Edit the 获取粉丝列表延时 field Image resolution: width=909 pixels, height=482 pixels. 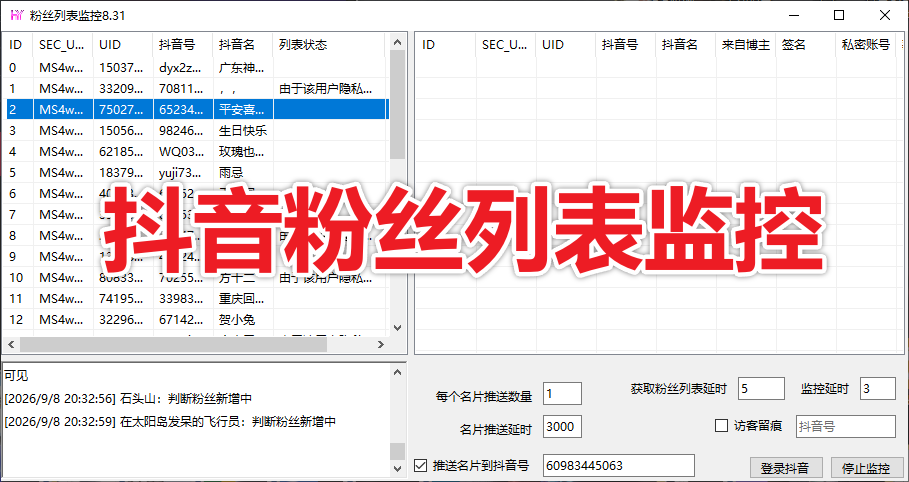[x=761, y=389]
